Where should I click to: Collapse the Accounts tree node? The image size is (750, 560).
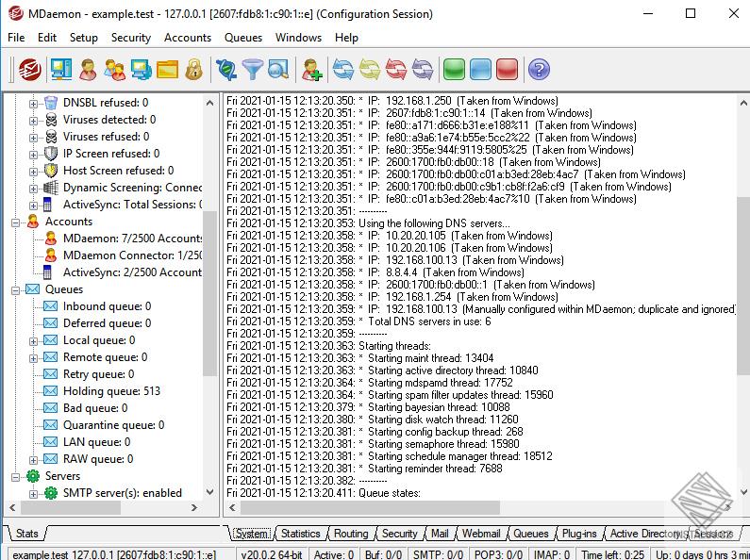tap(15, 222)
